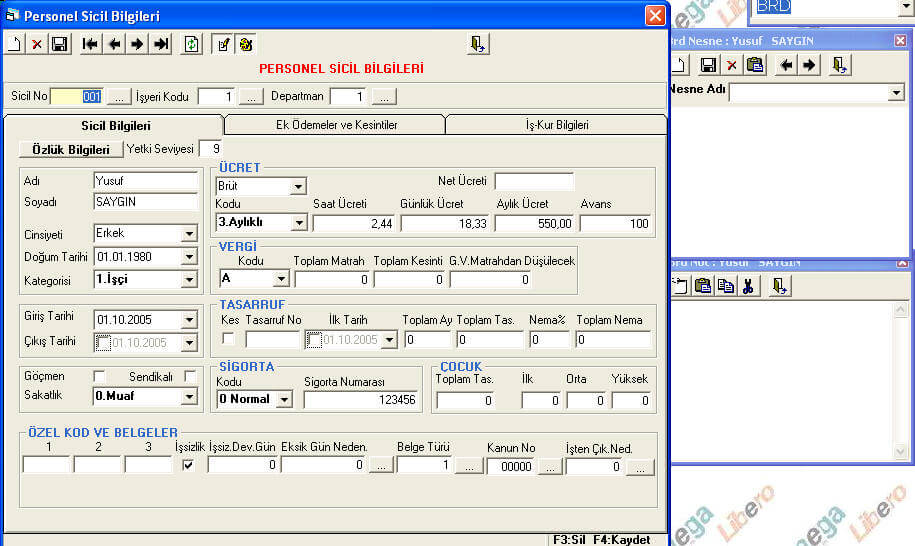Image resolution: width=915 pixels, height=546 pixels.
Task: Open the Nesne Adı combo box
Action: click(895, 93)
